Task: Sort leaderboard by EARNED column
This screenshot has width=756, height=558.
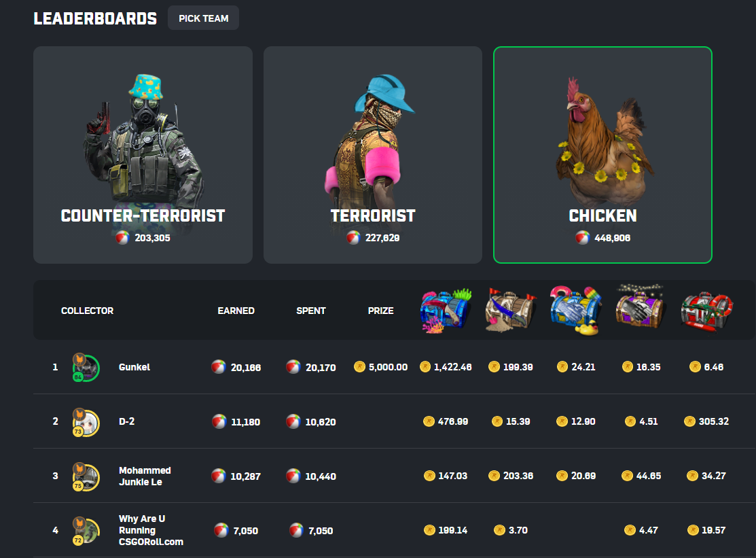Action: coord(236,311)
